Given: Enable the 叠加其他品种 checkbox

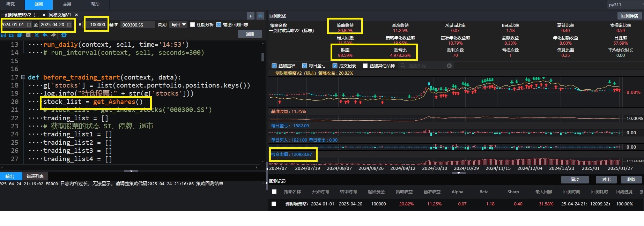Looking at the screenshot, I should (365, 66).
